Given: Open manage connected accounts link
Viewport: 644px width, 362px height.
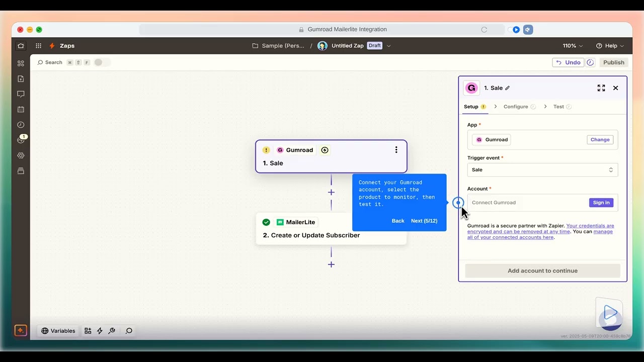Looking at the screenshot, I should pyautogui.click(x=540, y=234).
